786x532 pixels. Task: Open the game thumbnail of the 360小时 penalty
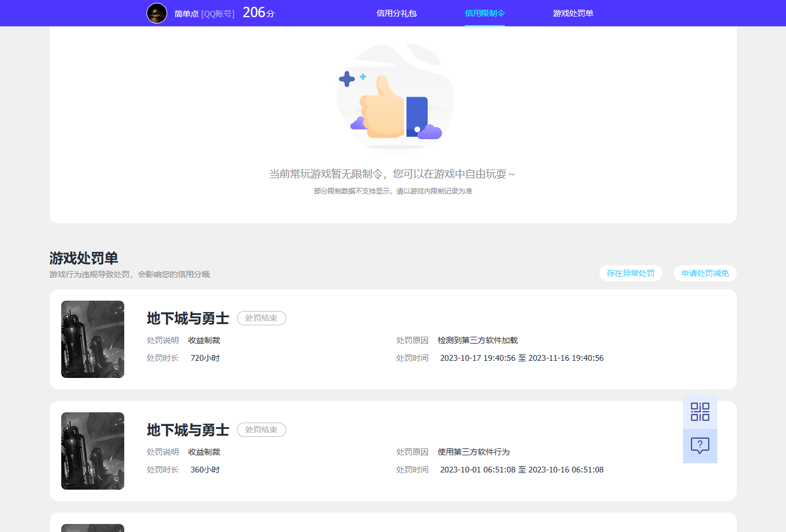pyautogui.click(x=93, y=451)
